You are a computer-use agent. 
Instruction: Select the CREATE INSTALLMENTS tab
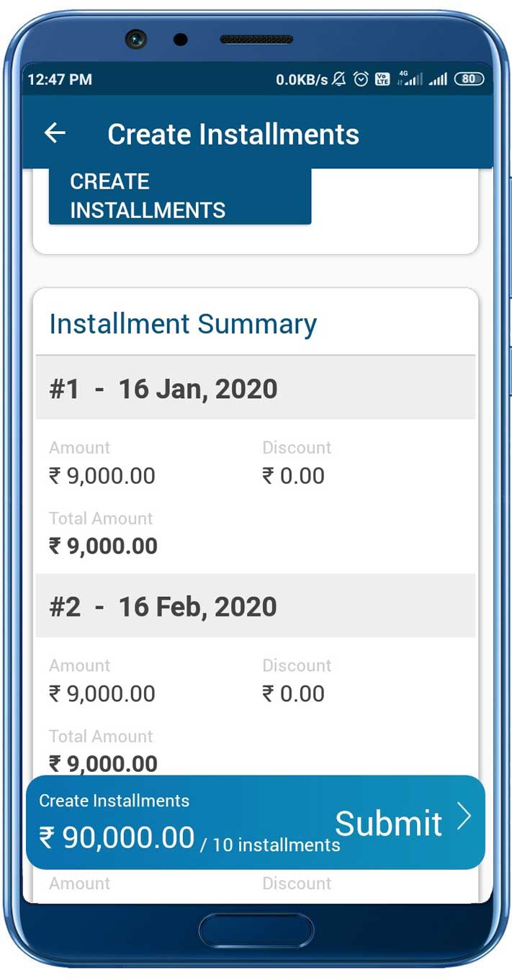coord(148,195)
